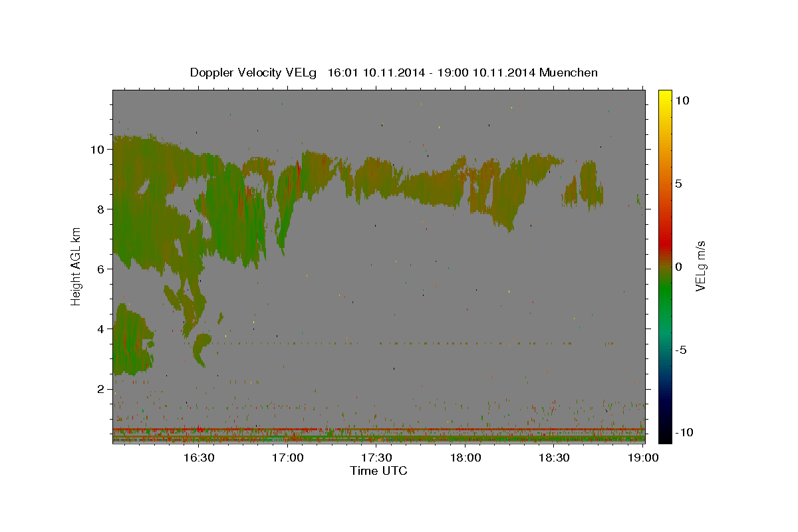Click the height tick label 8

tap(101, 209)
